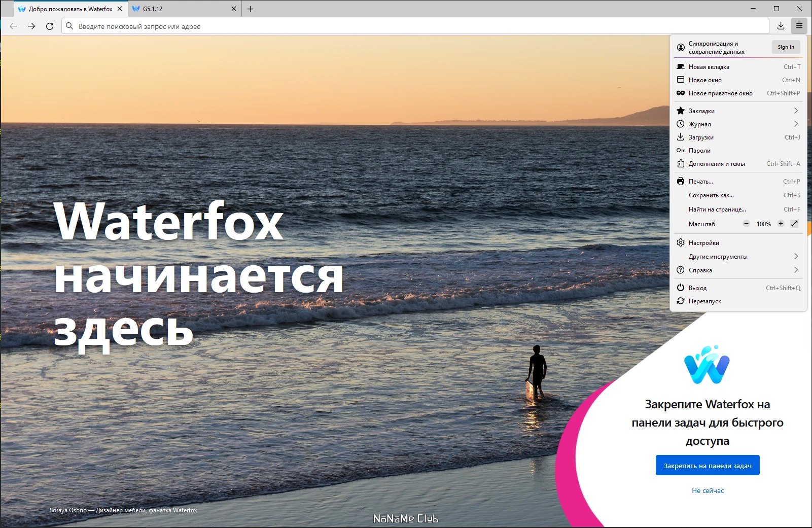Click Закрепить на панели задач button
Image resolution: width=812 pixels, height=528 pixels.
pos(708,465)
